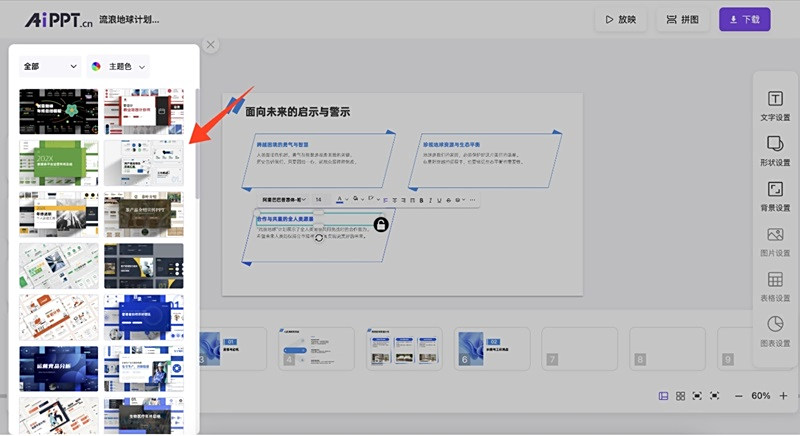The width and height of the screenshot is (800, 436).
Task: Open the 拼图 collage option
Action: tap(685, 19)
